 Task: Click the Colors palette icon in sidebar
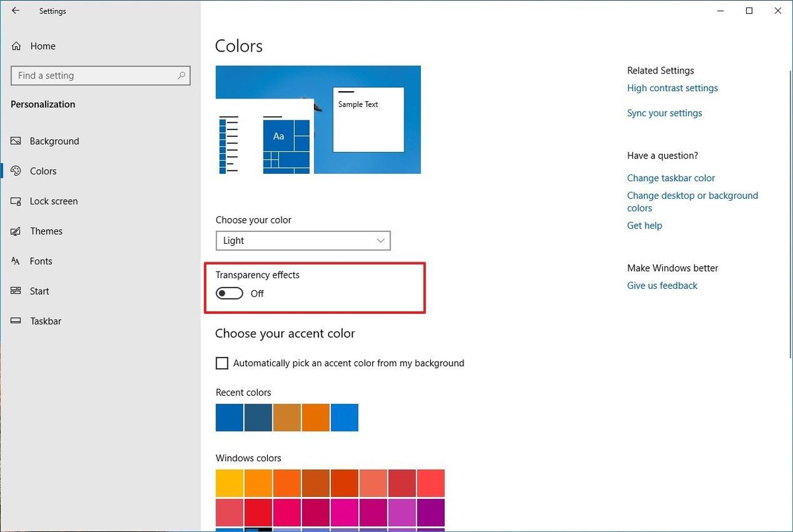click(15, 171)
